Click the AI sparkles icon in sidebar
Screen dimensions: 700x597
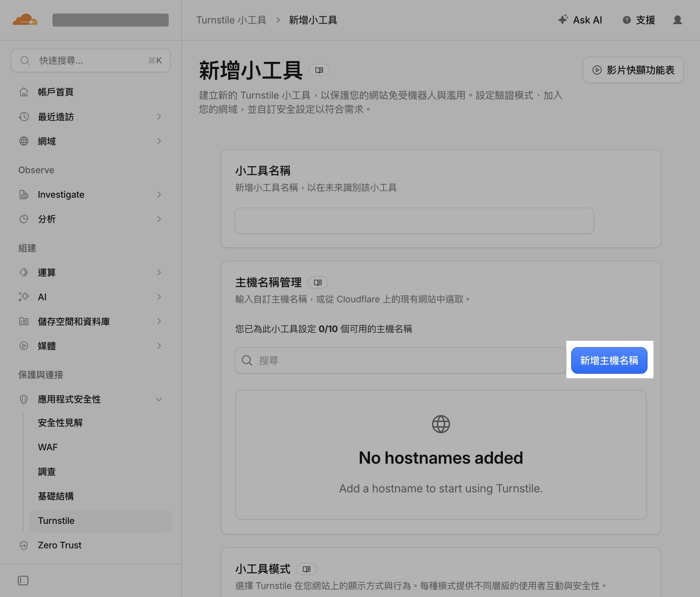click(x=24, y=297)
